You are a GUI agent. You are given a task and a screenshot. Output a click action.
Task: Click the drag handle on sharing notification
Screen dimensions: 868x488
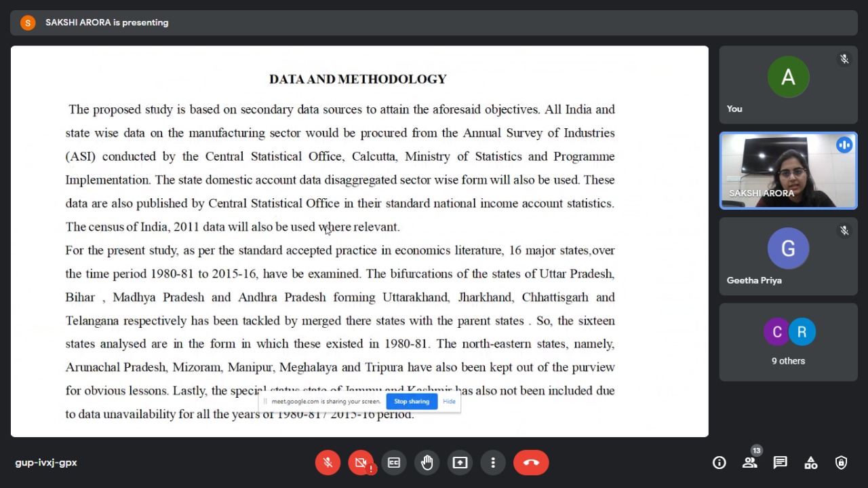265,401
